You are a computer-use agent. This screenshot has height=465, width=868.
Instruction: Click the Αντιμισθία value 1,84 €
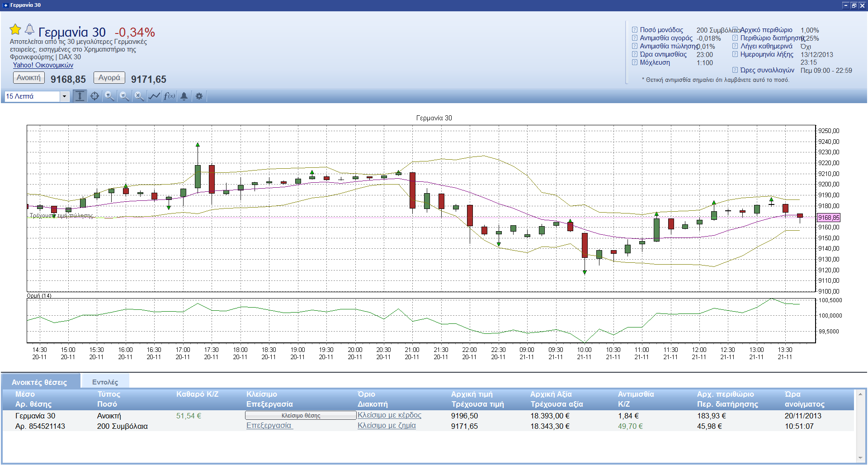tap(628, 416)
